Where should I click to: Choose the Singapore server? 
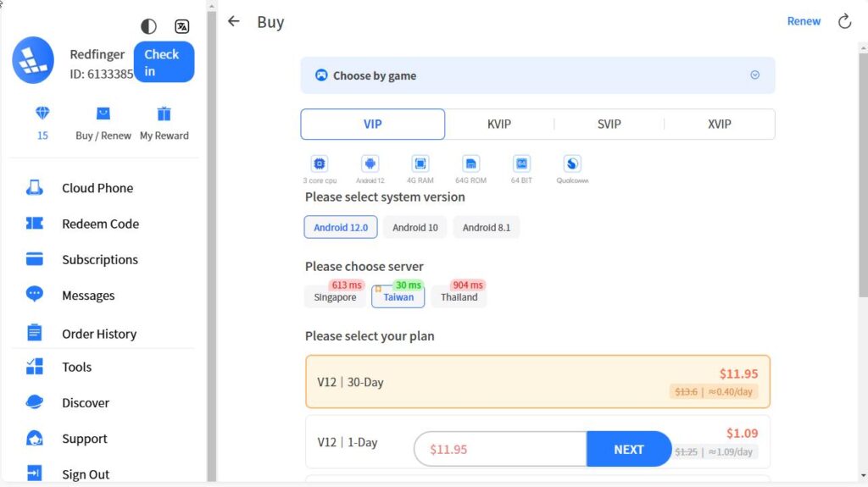(x=335, y=297)
